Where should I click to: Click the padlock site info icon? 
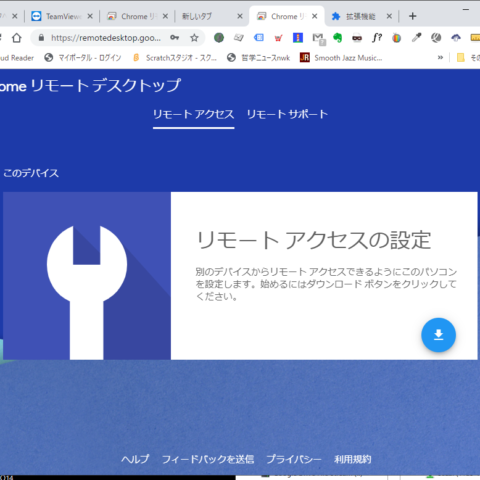[x=41, y=38]
